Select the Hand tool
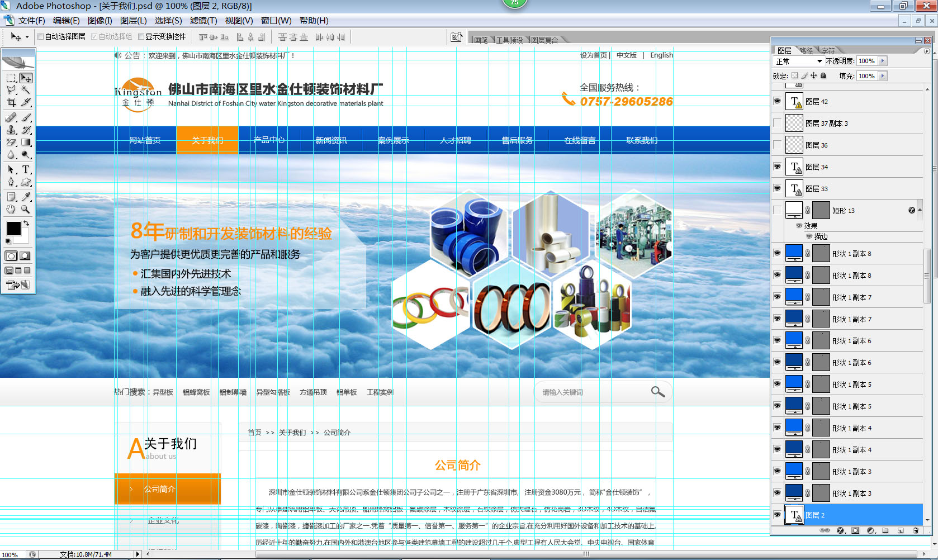The width and height of the screenshot is (938, 560). tap(11, 209)
